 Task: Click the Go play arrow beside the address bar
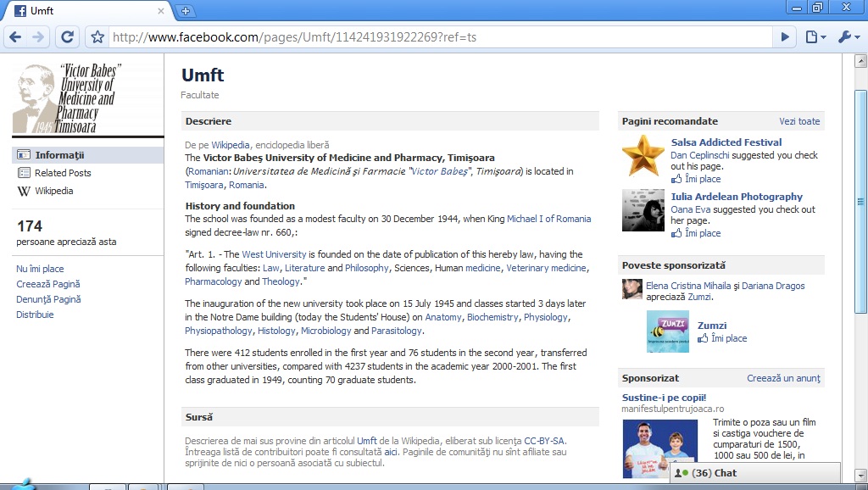point(785,37)
